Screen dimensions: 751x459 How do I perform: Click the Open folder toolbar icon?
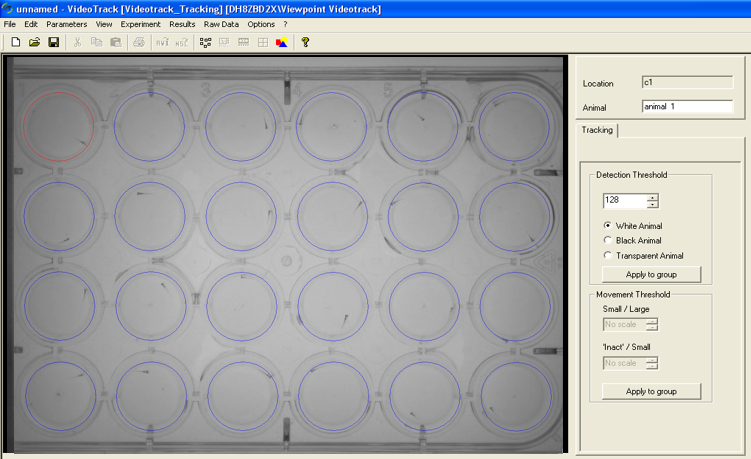click(x=34, y=42)
